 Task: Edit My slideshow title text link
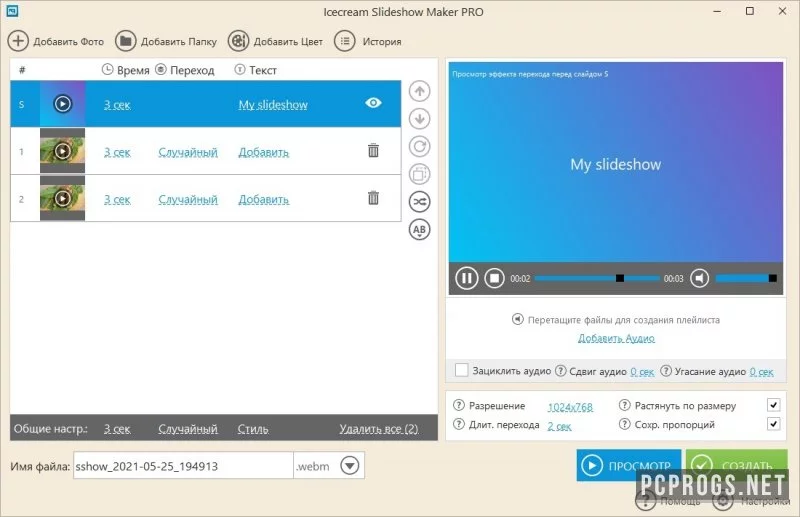[x=273, y=105]
